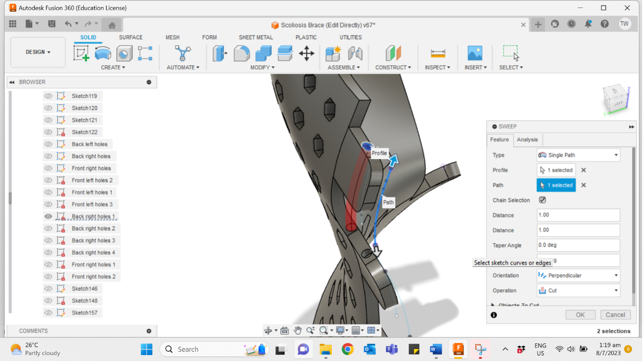This screenshot has height=363, width=644.
Task: Click the New Component icon
Action: (333, 53)
